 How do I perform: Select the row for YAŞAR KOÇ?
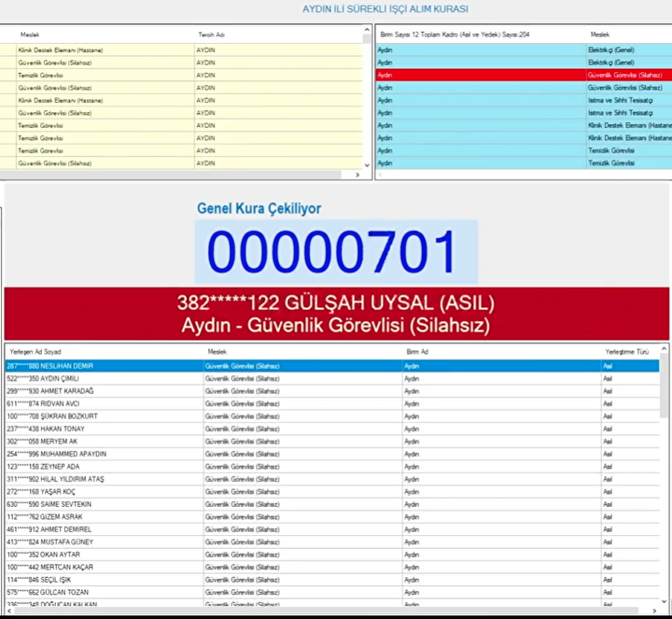click(332, 492)
